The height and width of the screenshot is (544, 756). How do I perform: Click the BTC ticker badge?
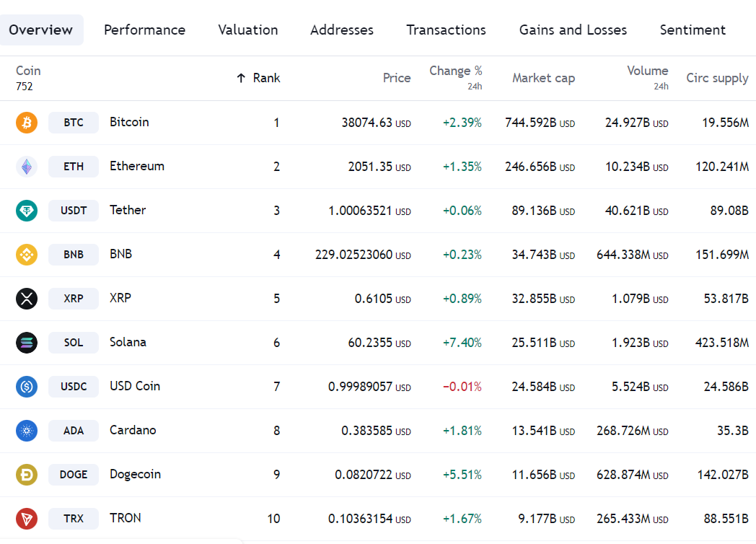74,123
